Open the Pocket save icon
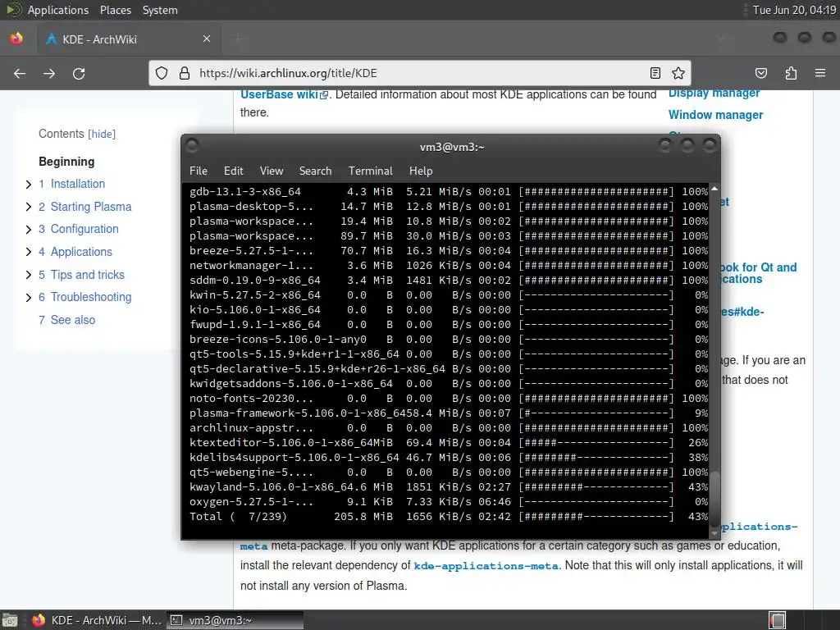 761,73
